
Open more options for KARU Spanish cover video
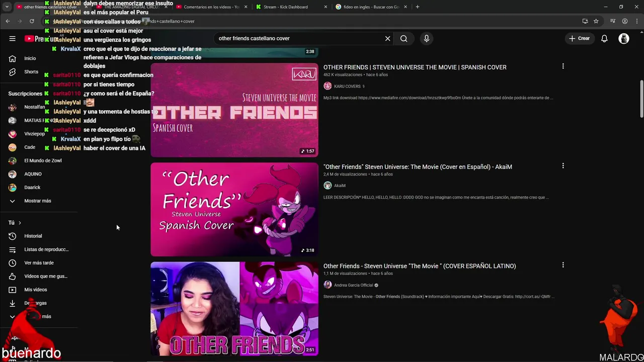(x=563, y=66)
